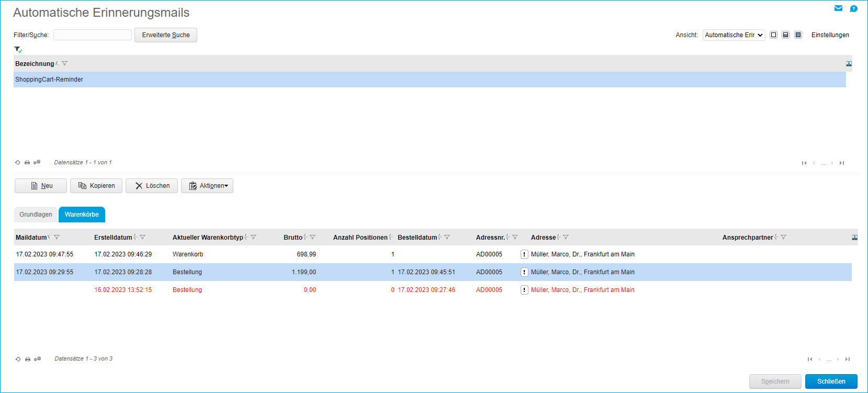Open Einstellungen link

click(830, 35)
